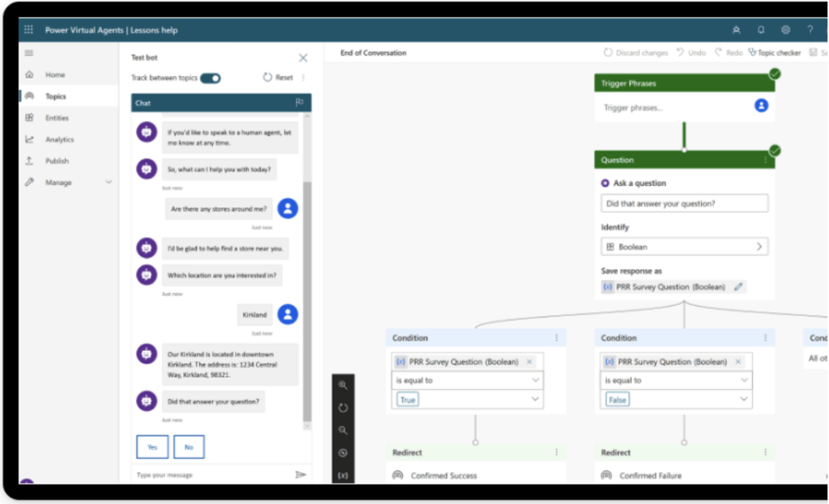This screenshot has width=829, height=504.
Task: Remove PRR Survey Question from first Condition
Action: [529, 362]
